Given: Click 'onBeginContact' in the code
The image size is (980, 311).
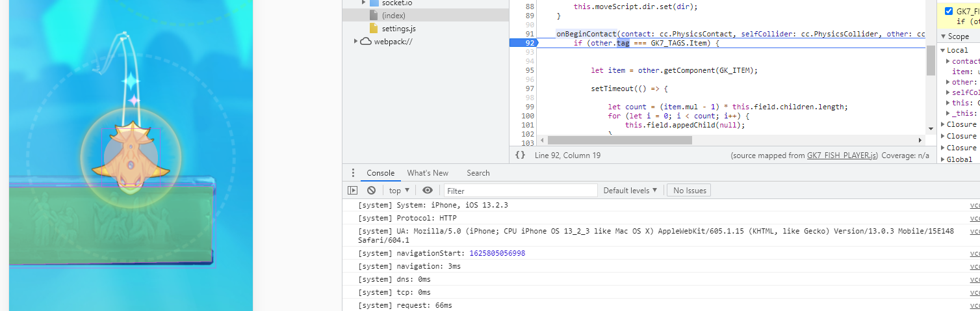Looking at the screenshot, I should point(586,34).
